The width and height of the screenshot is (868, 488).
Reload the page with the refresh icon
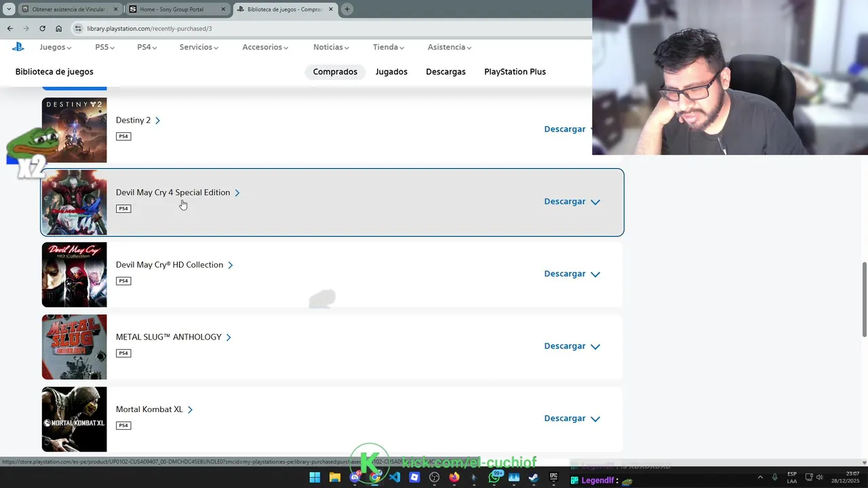click(x=42, y=28)
